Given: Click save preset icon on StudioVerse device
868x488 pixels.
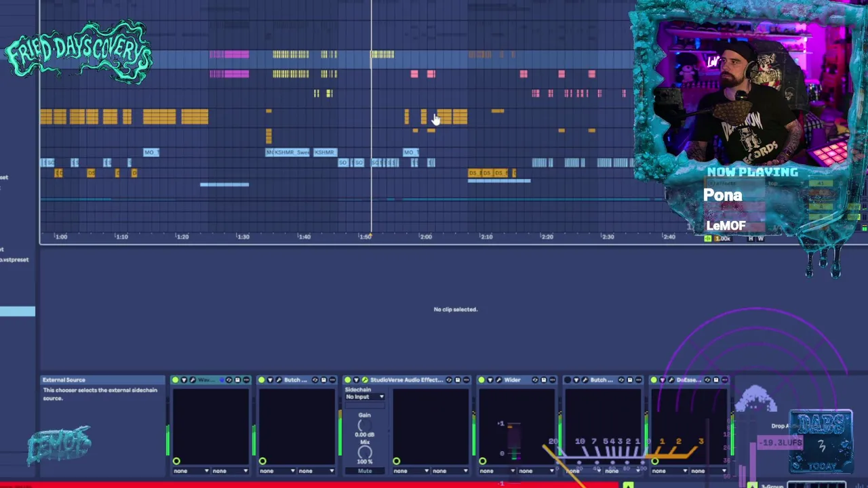Looking at the screenshot, I should point(458,380).
